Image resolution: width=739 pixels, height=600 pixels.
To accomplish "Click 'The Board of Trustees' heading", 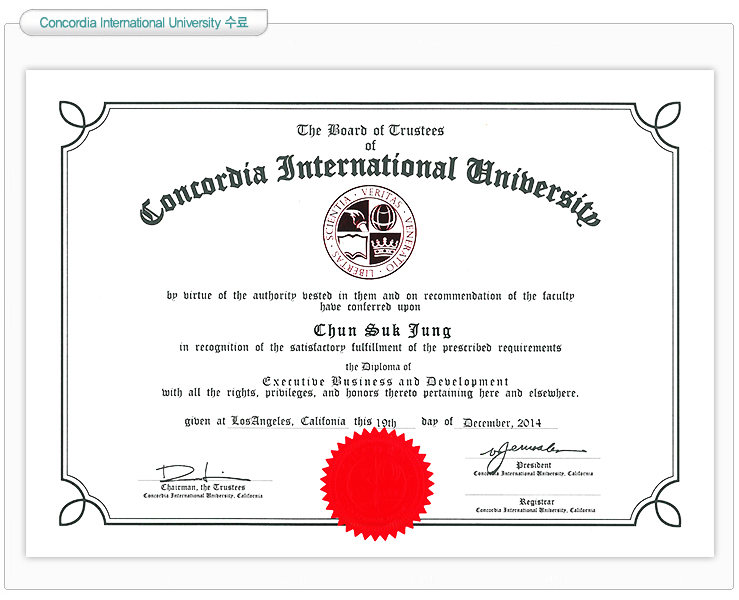I will pyautogui.click(x=370, y=130).
